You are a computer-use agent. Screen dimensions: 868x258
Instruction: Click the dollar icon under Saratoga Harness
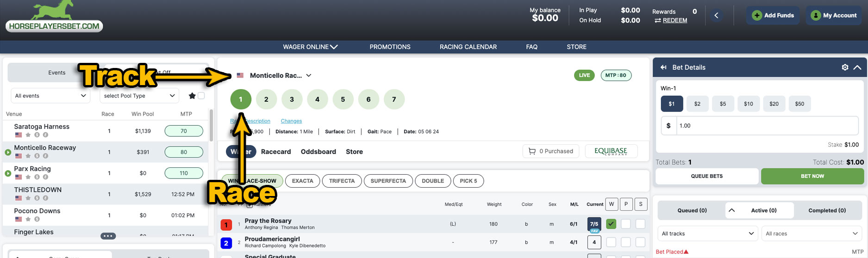pyautogui.click(x=37, y=135)
